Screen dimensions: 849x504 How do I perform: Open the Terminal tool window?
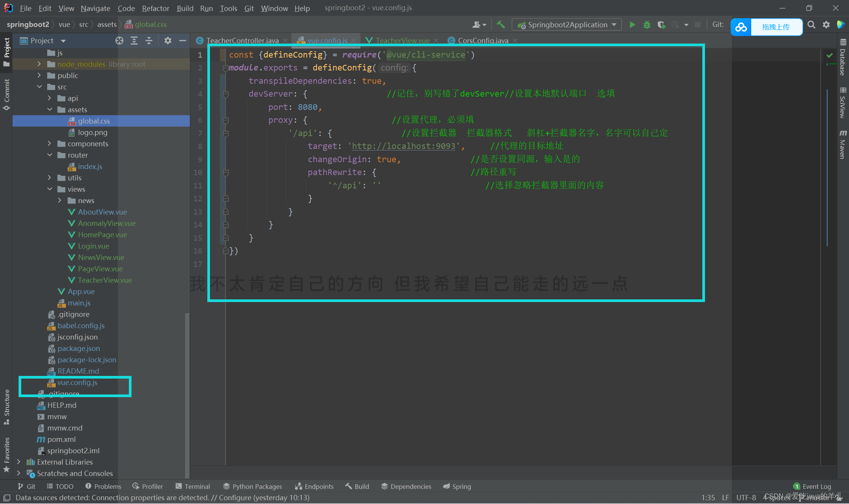coord(193,487)
